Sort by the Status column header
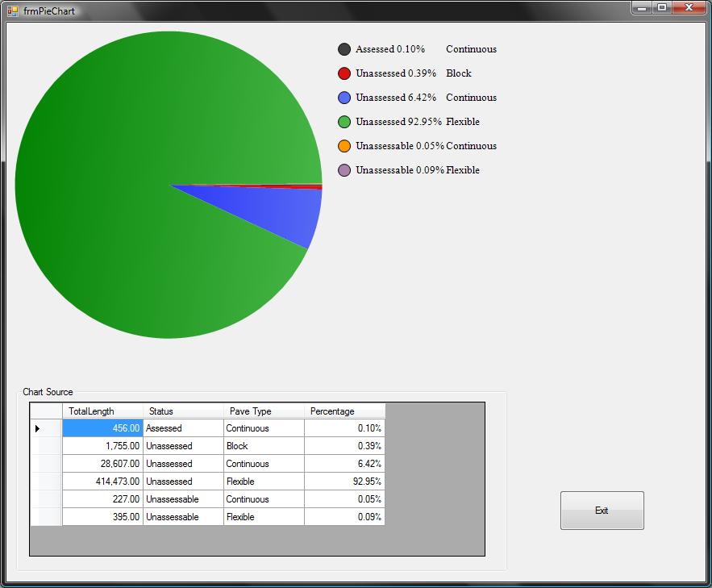The height and width of the screenshot is (588, 712). click(183, 411)
